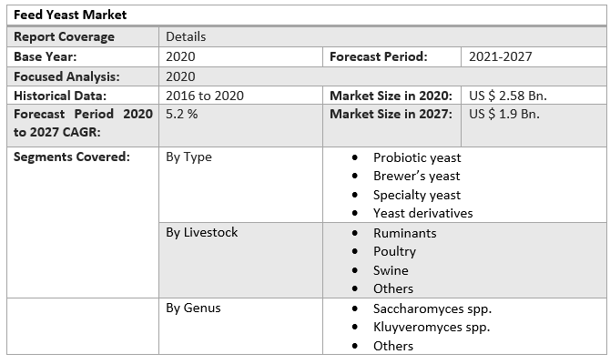Select the Market Size in 2020 label

[x=389, y=96]
